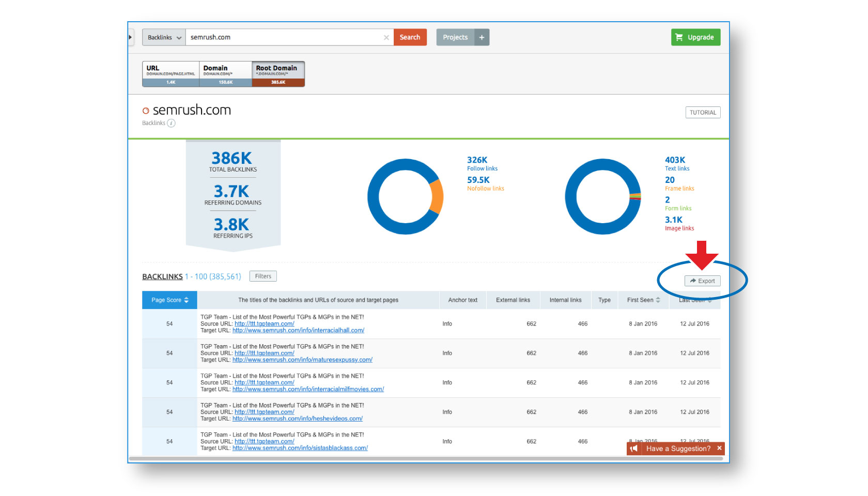
Task: Click the Internal links column header
Action: click(565, 300)
